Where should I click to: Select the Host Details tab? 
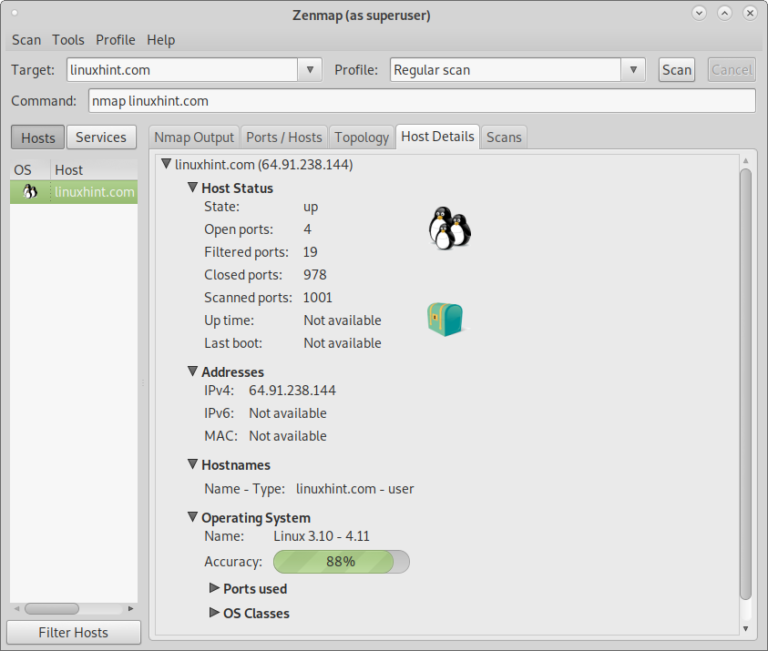pos(437,136)
